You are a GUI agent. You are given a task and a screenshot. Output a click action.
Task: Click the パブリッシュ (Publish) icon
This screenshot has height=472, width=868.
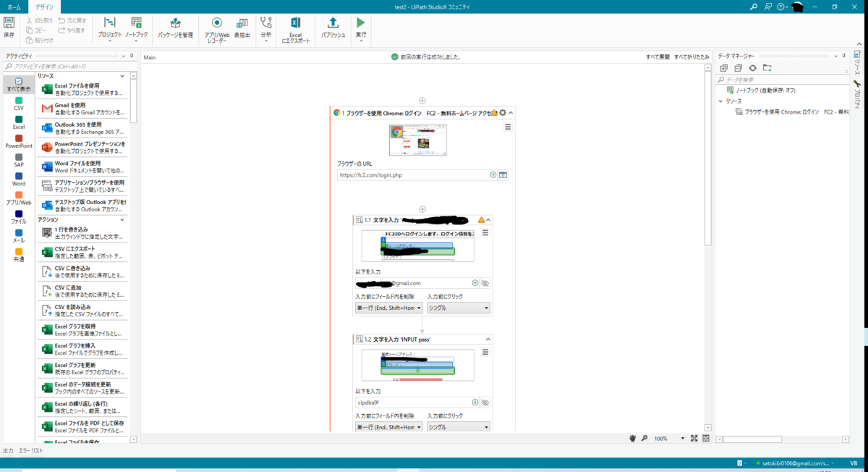point(333,28)
